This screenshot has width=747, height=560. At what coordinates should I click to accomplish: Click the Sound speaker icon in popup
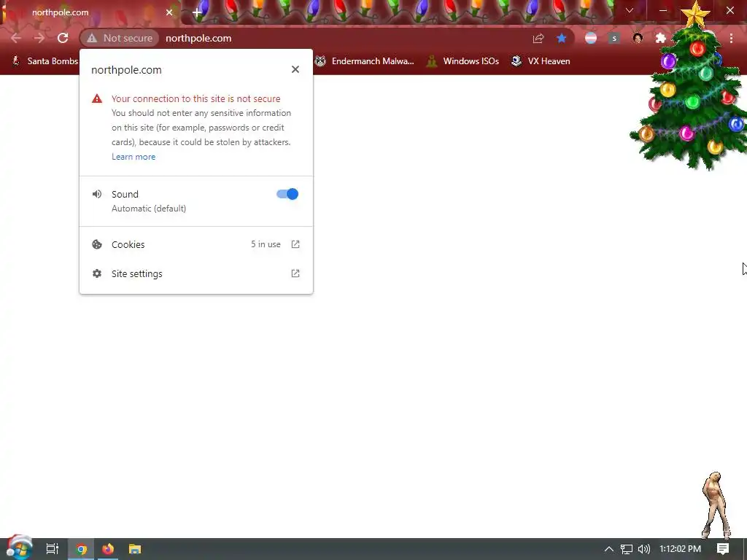[x=97, y=194]
